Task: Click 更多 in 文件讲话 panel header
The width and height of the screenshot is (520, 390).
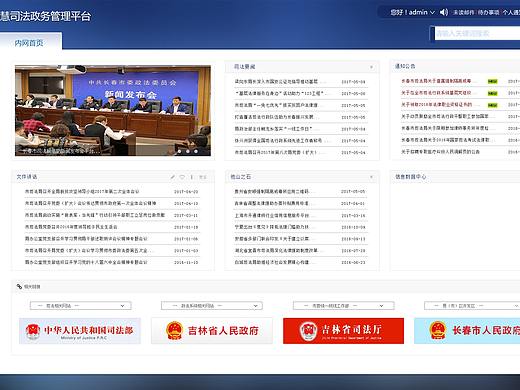Action: point(203,177)
